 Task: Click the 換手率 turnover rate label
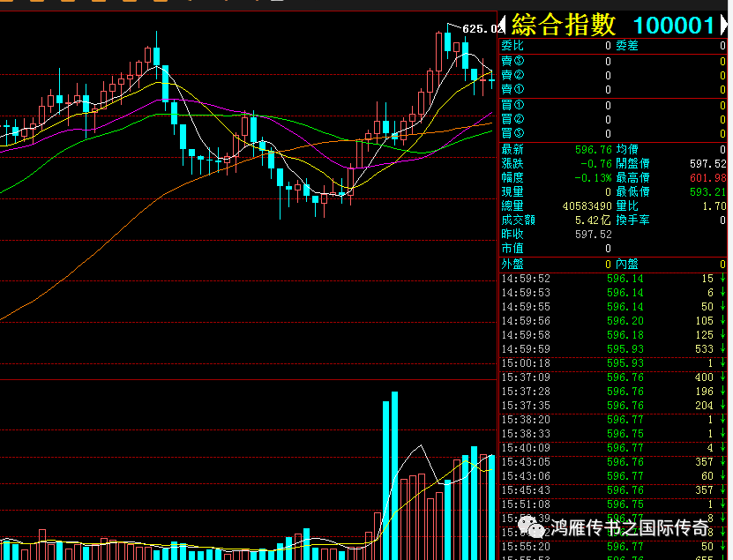pos(632,220)
